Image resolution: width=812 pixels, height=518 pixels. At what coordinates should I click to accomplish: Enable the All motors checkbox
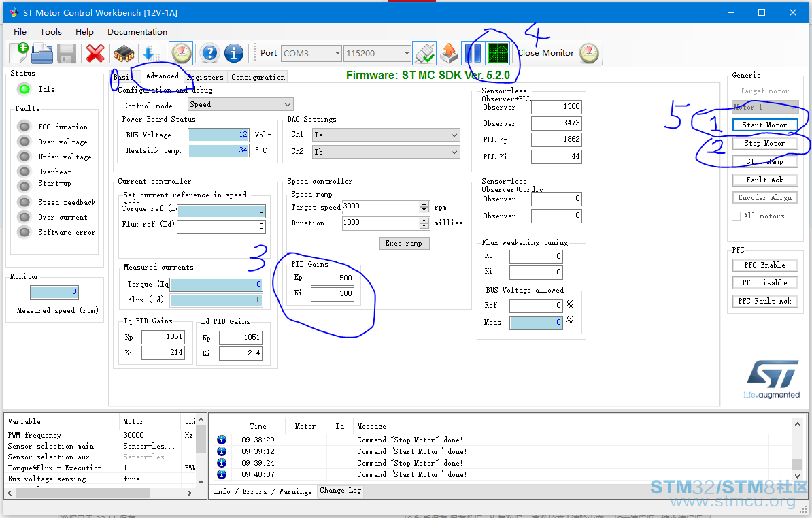(x=736, y=216)
